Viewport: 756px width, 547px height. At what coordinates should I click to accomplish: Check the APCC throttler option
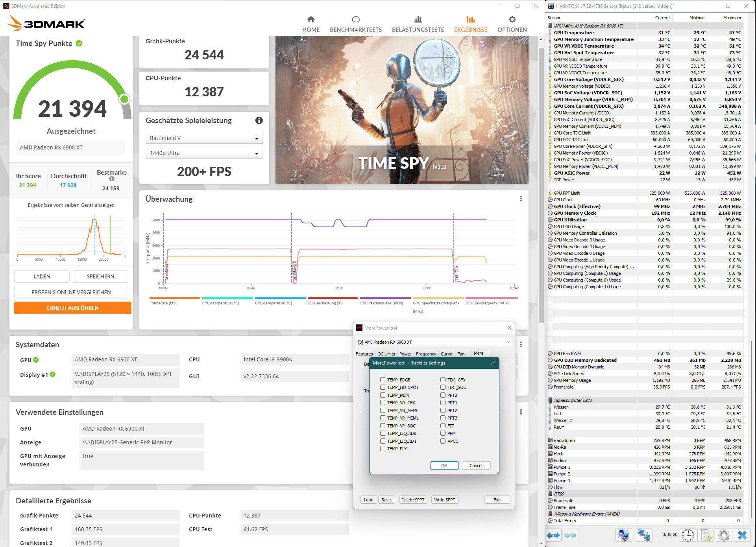point(443,441)
